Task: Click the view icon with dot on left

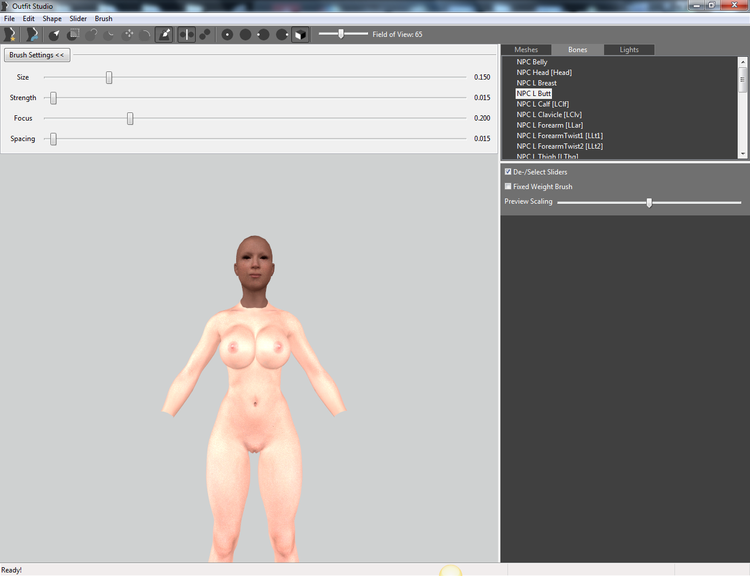Action: [x=264, y=34]
